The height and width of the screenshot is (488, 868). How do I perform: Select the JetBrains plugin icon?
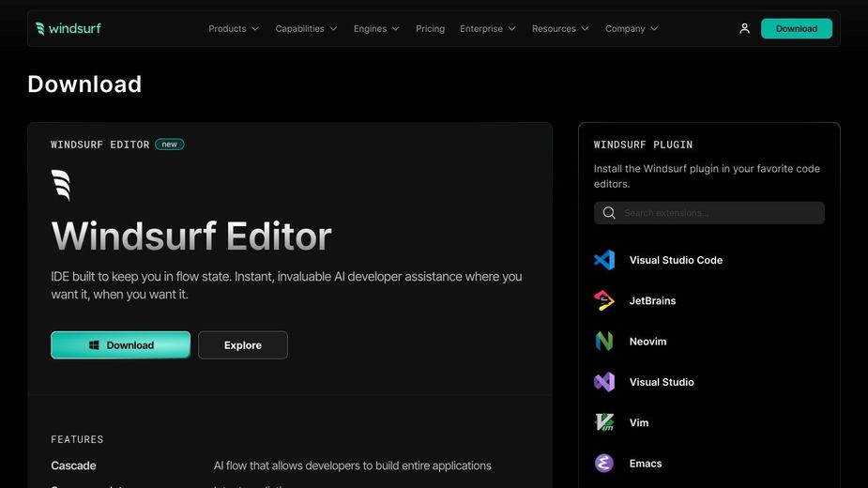pos(604,301)
